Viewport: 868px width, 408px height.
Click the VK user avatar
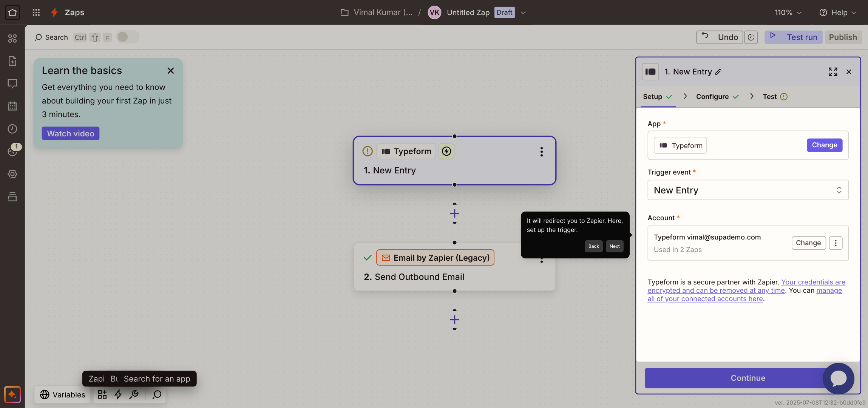point(434,12)
